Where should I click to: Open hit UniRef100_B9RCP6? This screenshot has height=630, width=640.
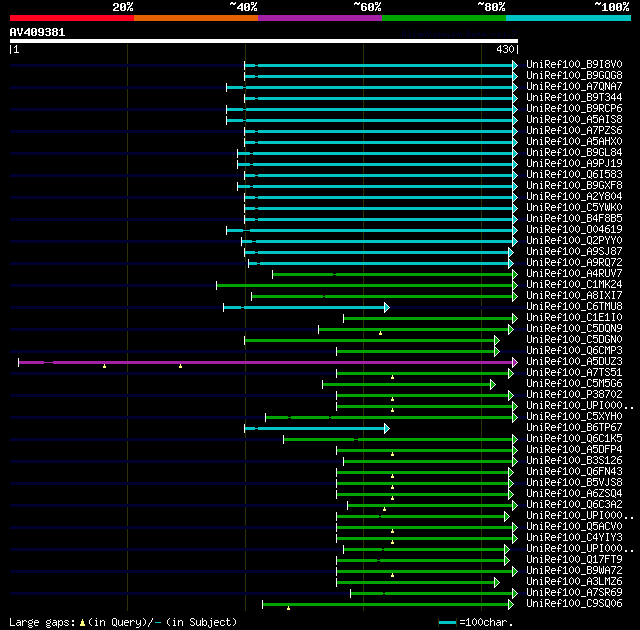(x=574, y=109)
